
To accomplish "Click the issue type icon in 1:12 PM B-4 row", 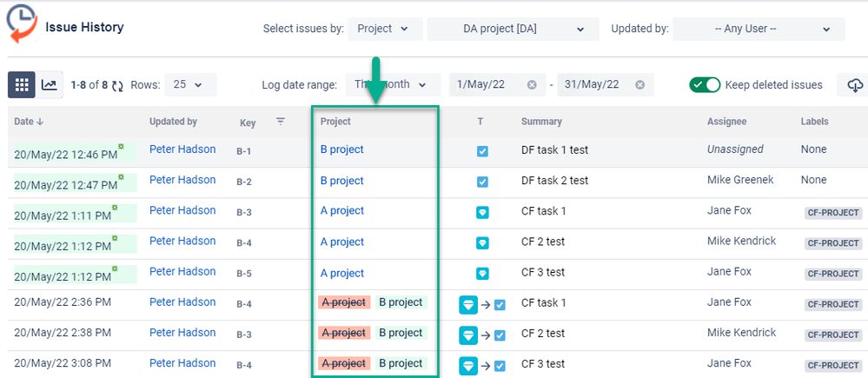I will point(482,242).
